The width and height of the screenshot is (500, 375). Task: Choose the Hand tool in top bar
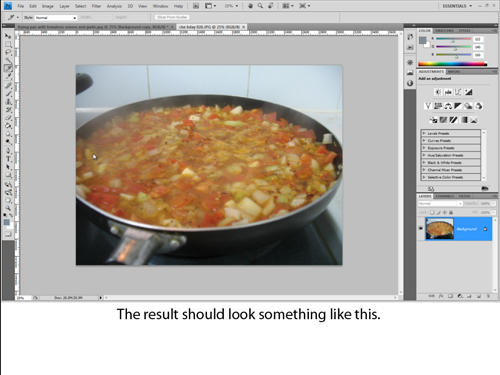250,6
